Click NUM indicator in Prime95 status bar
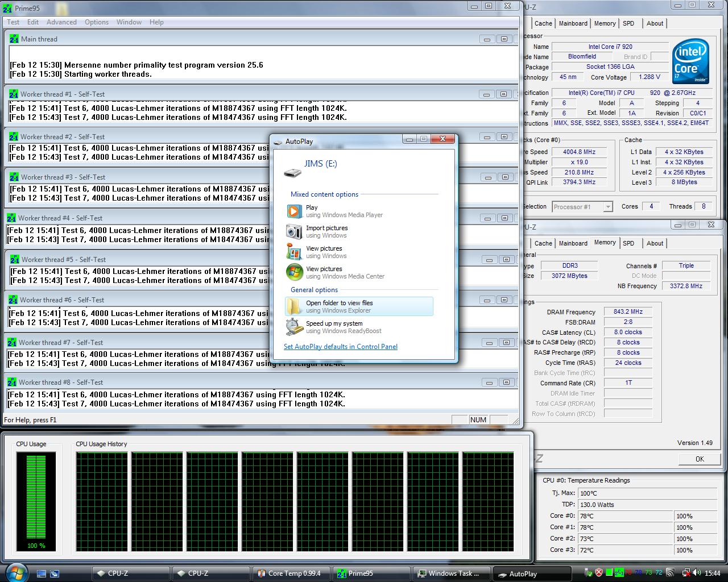The image size is (728, 582). [x=478, y=420]
